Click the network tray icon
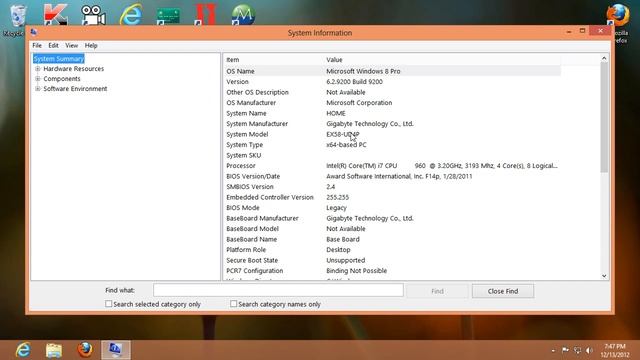This screenshot has height=360, width=640. click(x=577, y=350)
